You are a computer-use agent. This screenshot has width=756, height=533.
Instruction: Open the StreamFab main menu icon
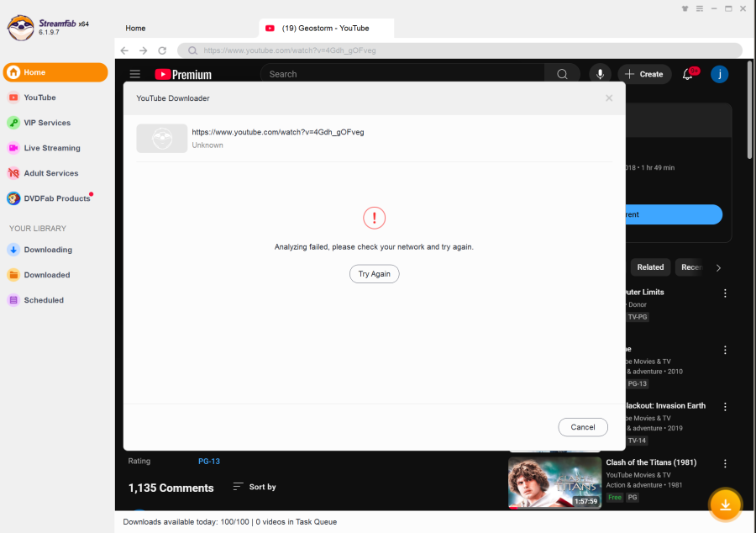pyautogui.click(x=700, y=8)
